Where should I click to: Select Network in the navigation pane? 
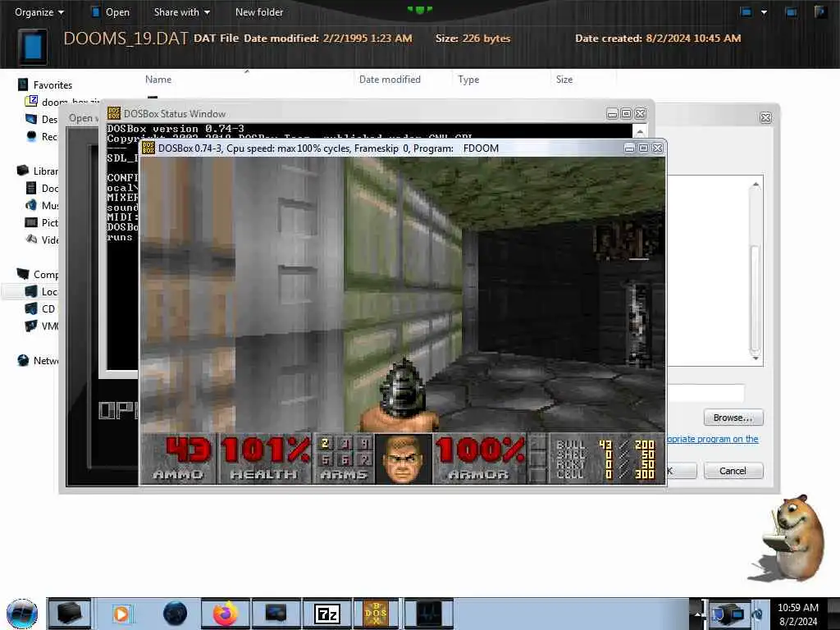point(46,361)
